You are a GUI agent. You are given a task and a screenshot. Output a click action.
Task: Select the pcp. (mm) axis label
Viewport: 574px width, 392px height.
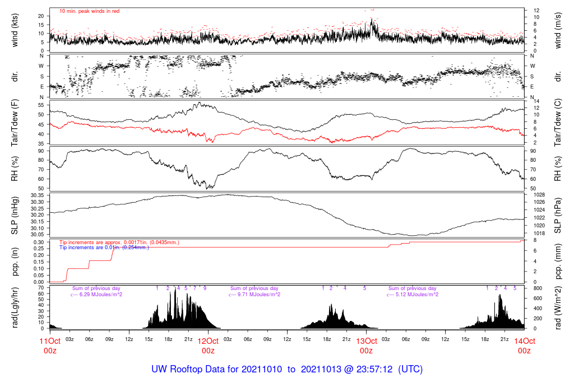[x=558, y=260]
